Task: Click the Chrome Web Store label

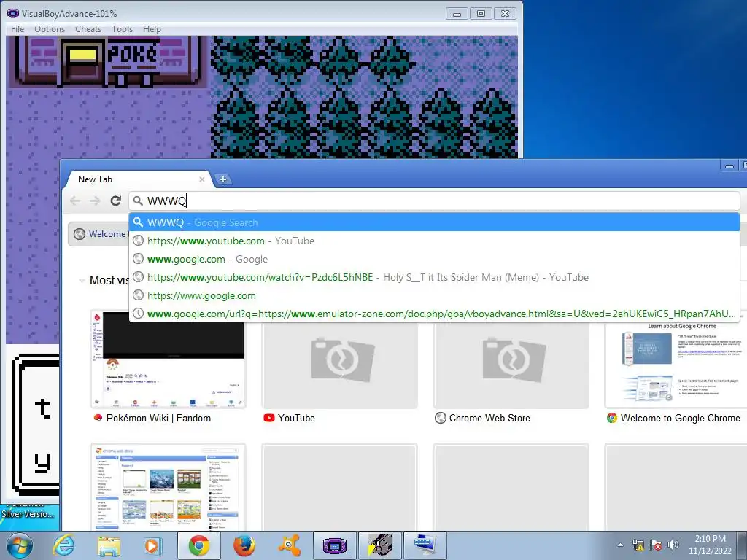Action: pos(489,418)
